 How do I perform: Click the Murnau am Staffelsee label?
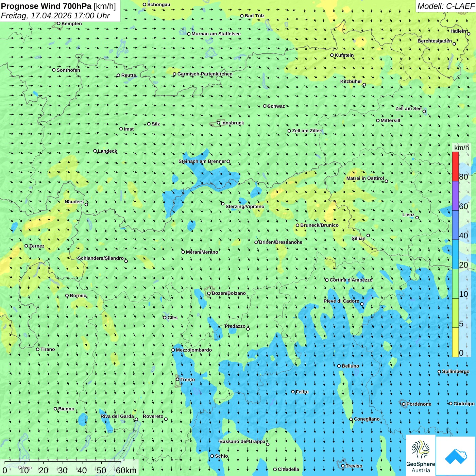(x=216, y=34)
